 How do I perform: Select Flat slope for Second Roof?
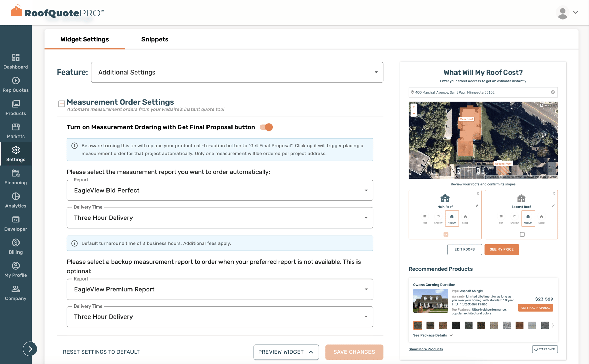(501, 219)
